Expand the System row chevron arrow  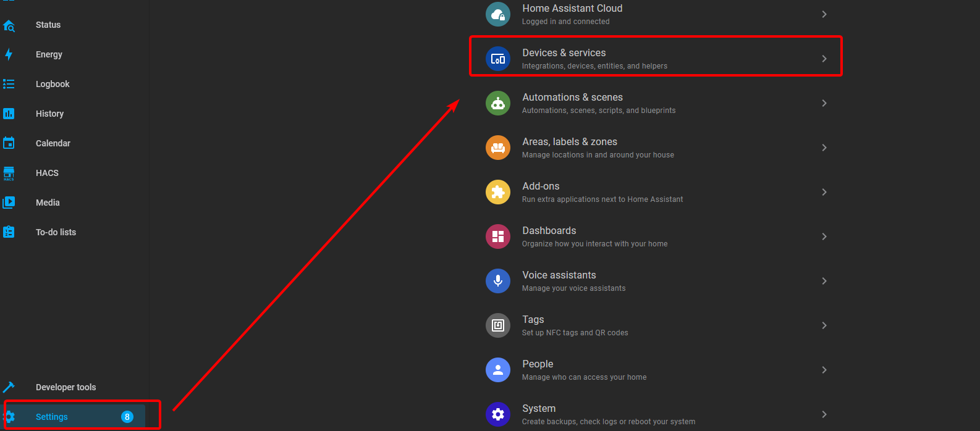click(x=824, y=414)
